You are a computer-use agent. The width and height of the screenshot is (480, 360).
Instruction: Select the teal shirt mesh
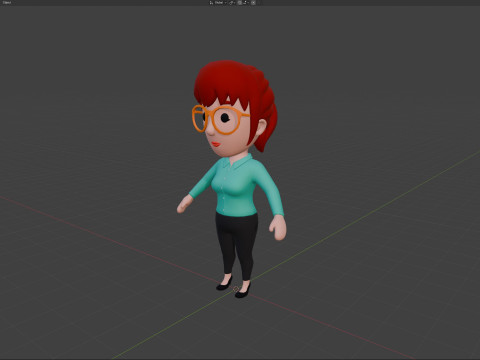[x=238, y=188]
